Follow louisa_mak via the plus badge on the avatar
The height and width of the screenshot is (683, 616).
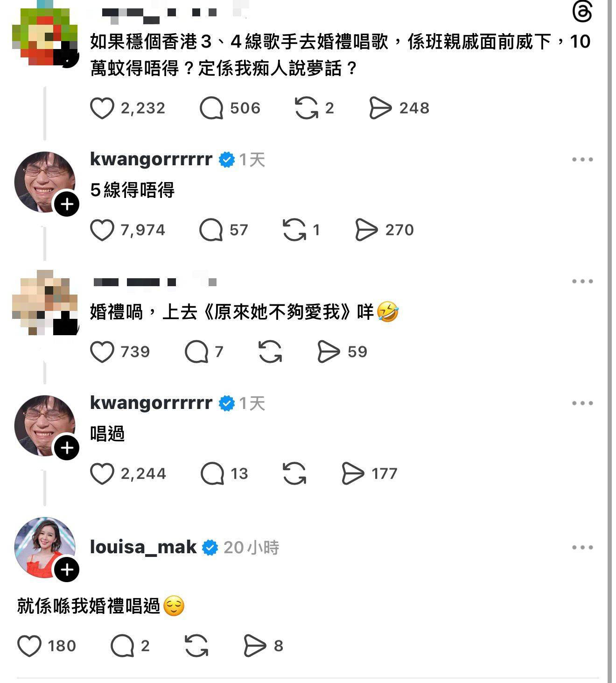67,570
